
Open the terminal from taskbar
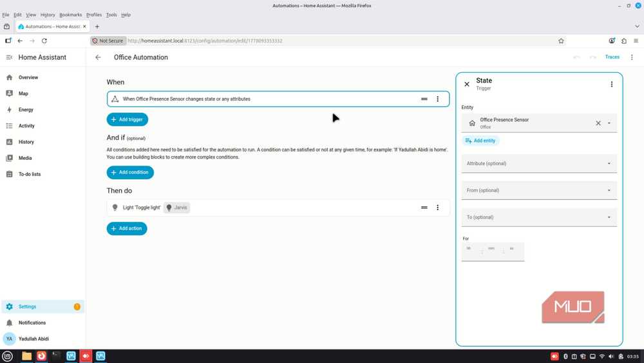tap(56, 356)
